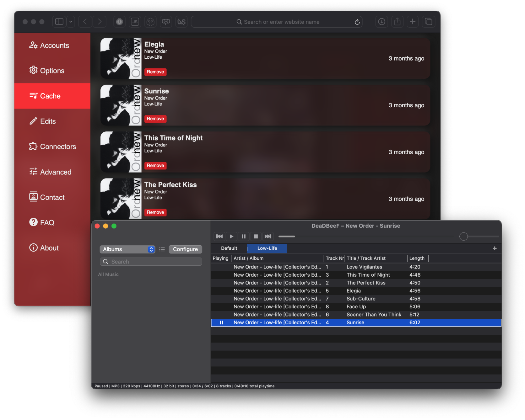Image resolution: width=525 pixels, height=420 pixels.
Task: Click the Configure button
Action: (x=185, y=249)
